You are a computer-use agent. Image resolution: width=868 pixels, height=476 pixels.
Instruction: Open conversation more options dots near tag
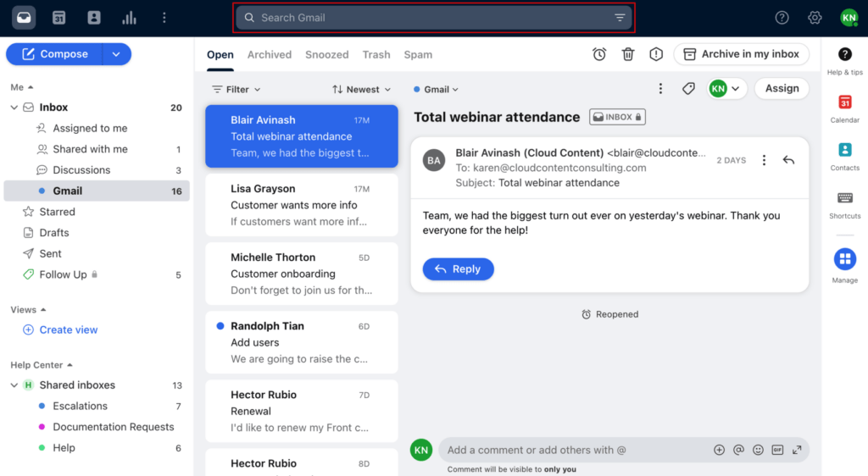pyautogui.click(x=660, y=88)
